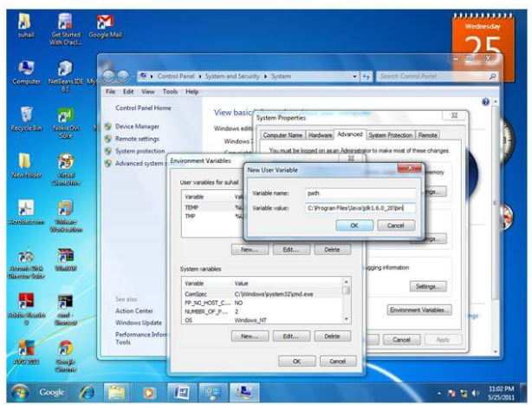Screen dimensions: 532x405
Task: Launch Acronis Disk Director Suite shortcut
Action: click(26, 264)
